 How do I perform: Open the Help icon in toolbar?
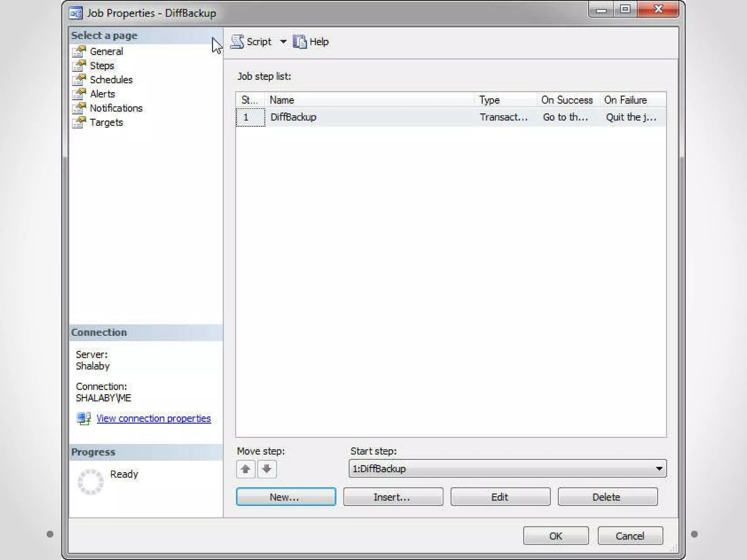[x=300, y=42]
